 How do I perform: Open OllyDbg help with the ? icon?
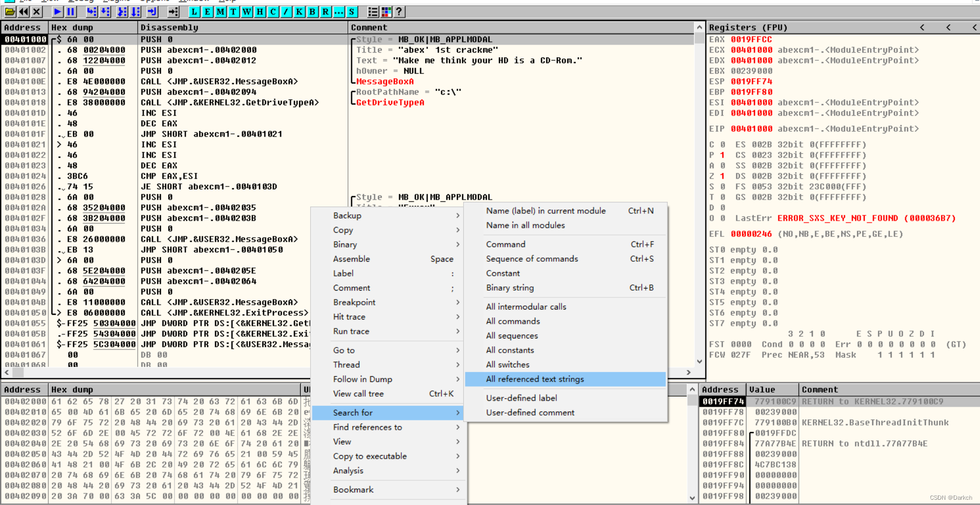(x=397, y=12)
